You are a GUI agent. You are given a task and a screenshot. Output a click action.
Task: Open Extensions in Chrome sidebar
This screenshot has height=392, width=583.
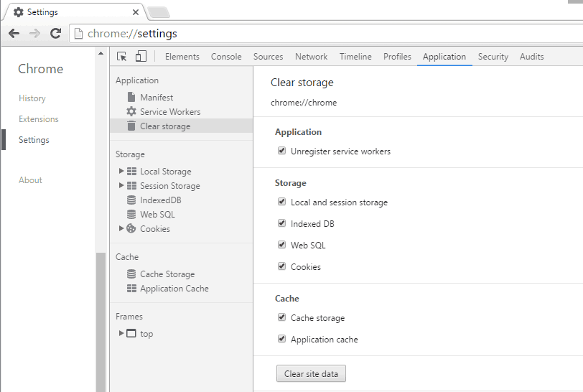39,119
